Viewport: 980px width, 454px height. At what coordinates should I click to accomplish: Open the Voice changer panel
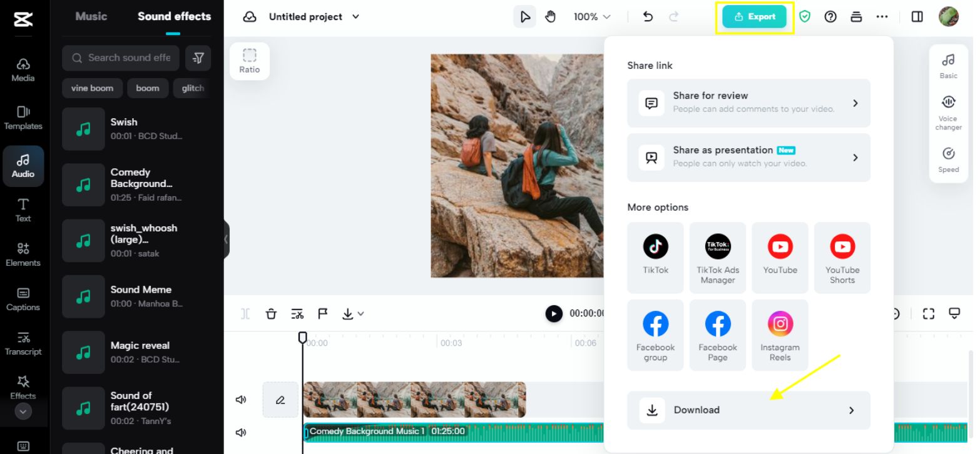click(x=948, y=114)
